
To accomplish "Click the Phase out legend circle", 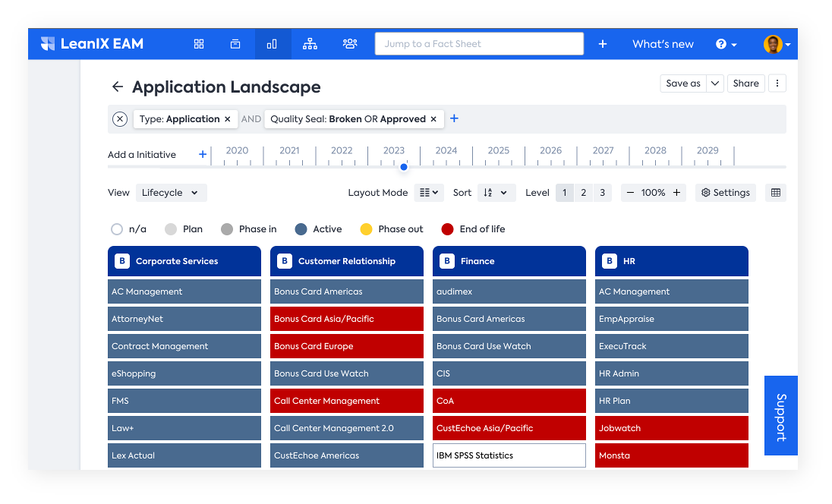I will (366, 229).
